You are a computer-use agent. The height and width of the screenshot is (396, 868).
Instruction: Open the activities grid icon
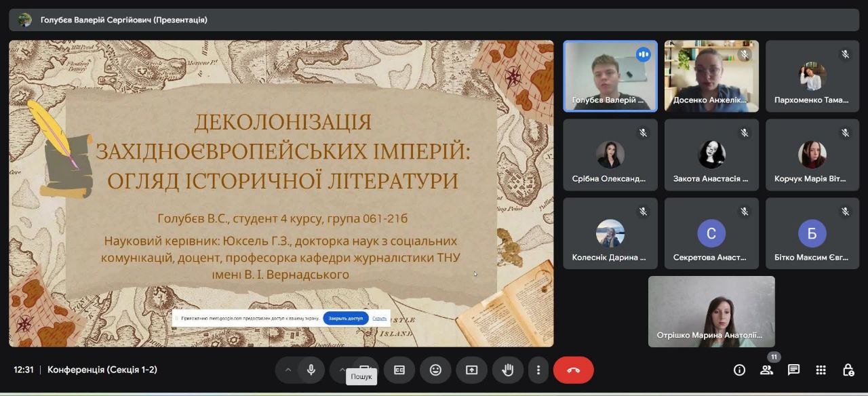[x=821, y=370]
